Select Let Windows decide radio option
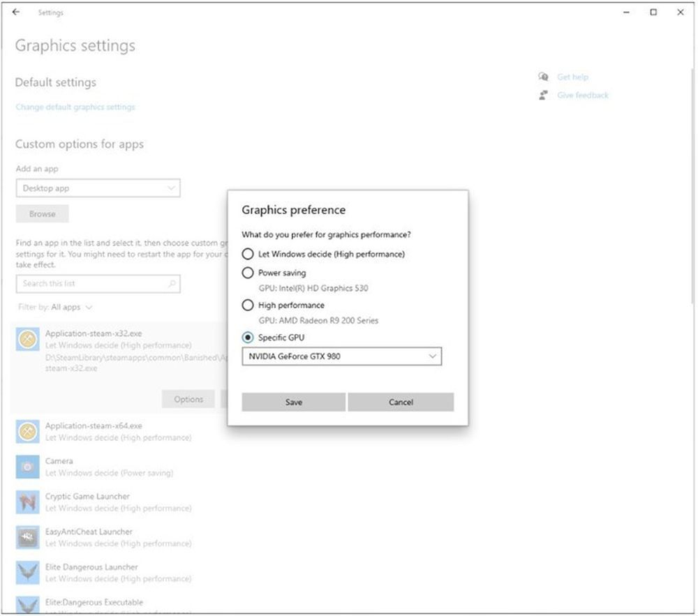This screenshot has height=616, width=698. (248, 254)
